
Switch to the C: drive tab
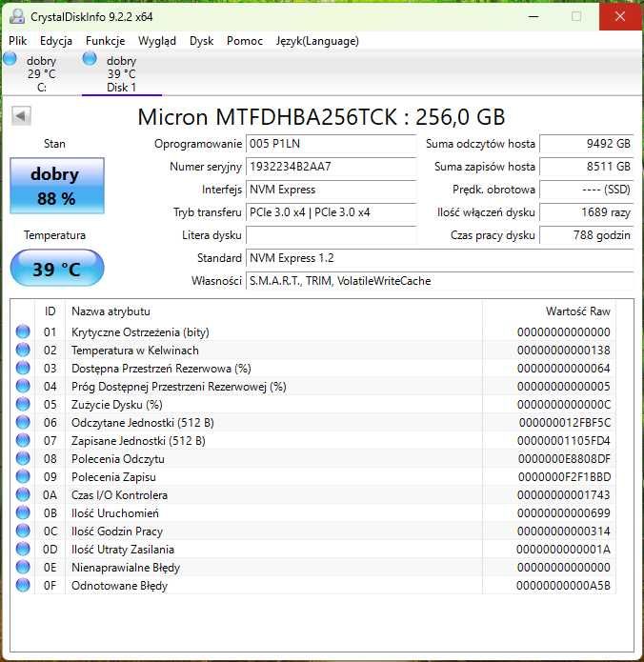click(x=41, y=73)
